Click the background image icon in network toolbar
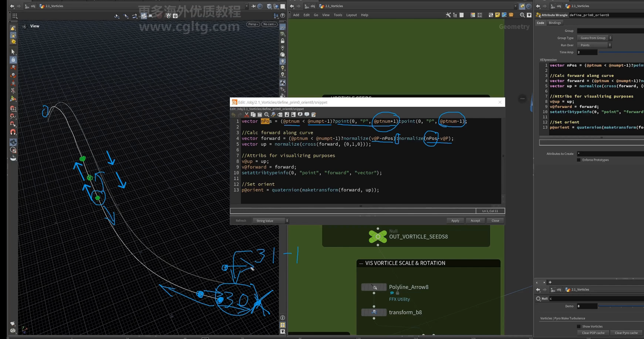The image size is (644, 339). tap(504, 15)
